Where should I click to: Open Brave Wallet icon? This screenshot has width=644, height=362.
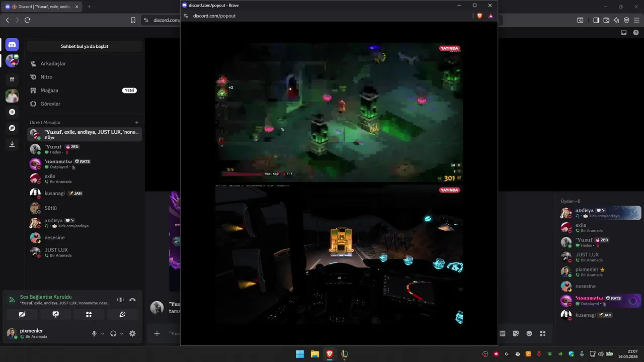point(606,20)
